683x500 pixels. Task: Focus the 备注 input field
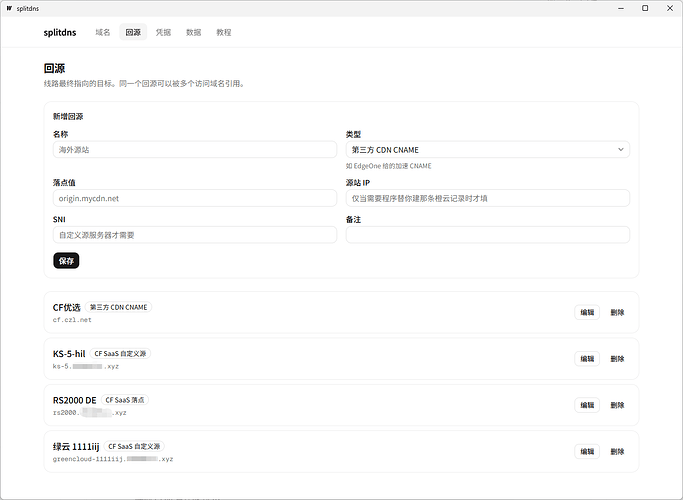pyautogui.click(x=488, y=235)
